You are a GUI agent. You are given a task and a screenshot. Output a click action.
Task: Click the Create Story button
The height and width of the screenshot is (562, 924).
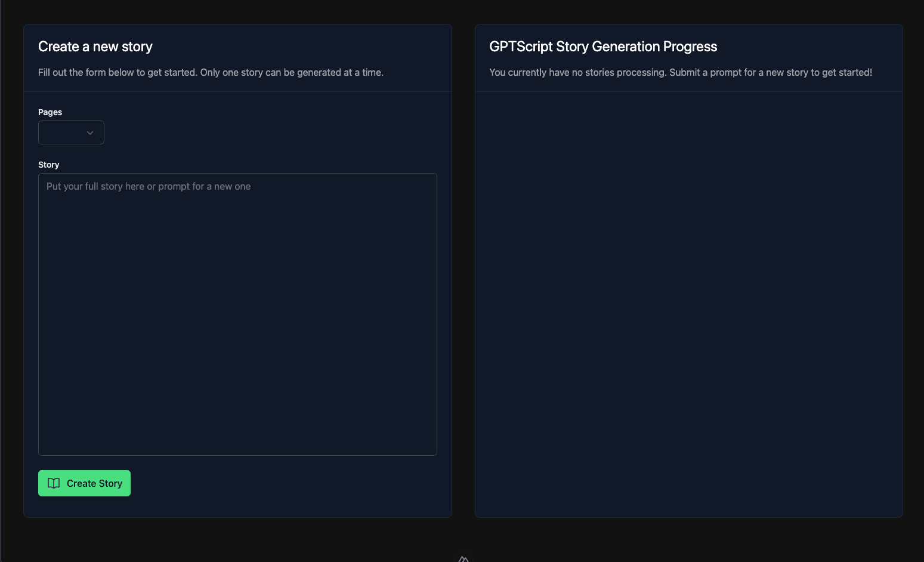click(x=84, y=483)
